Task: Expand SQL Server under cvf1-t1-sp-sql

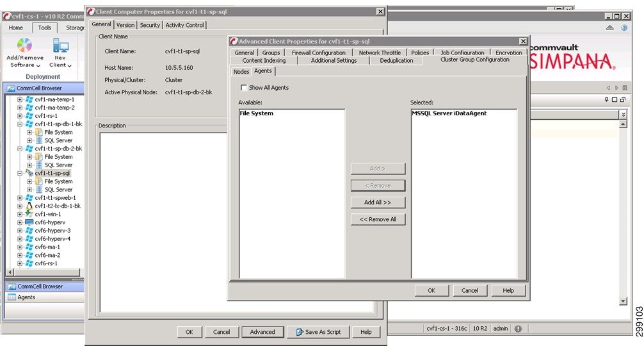Action: (29, 190)
